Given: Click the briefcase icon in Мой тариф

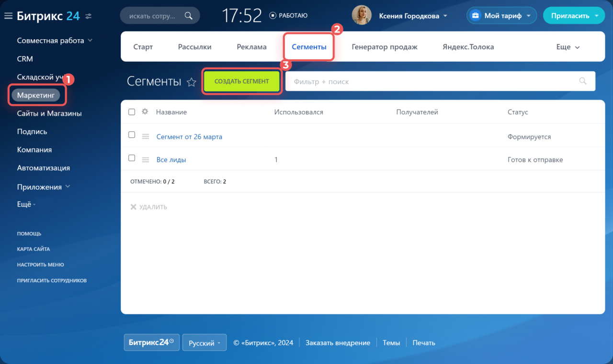Looking at the screenshot, I should pos(475,16).
